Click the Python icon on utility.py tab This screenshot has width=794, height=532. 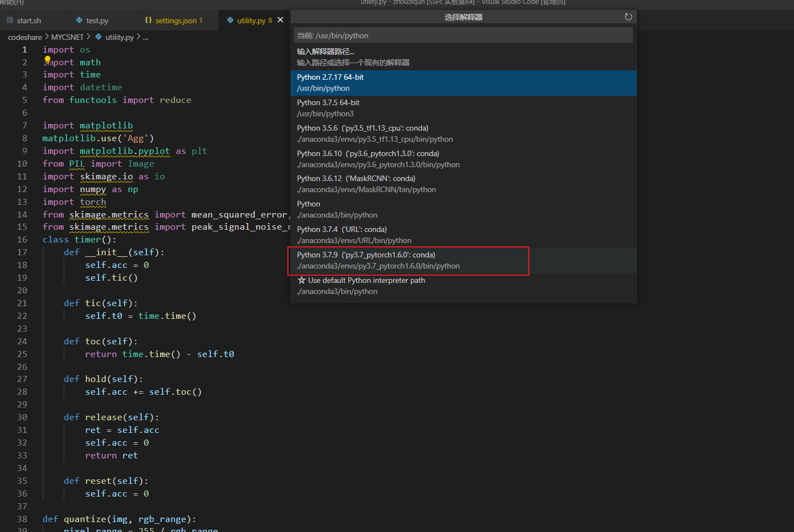pyautogui.click(x=230, y=20)
